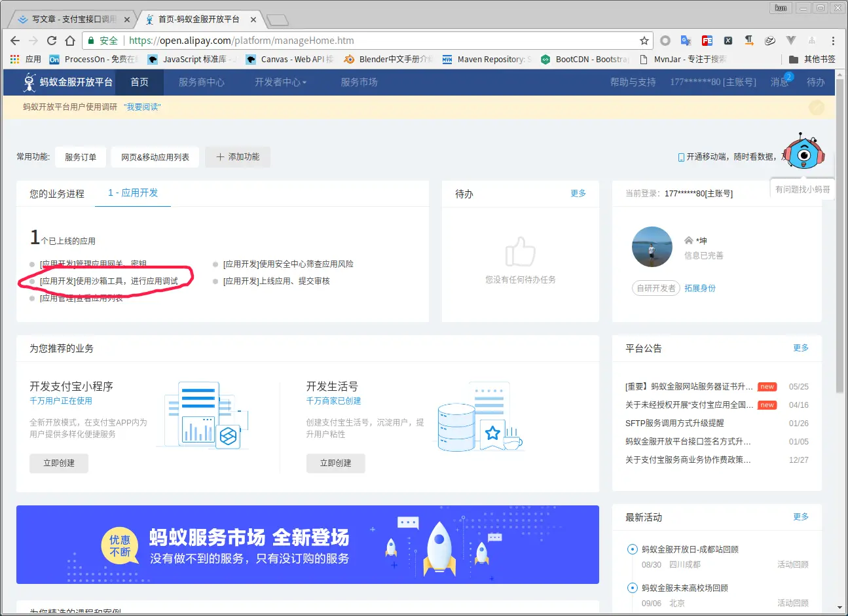
Task: Click 更多 in the 最新活动 panel
Action: [x=801, y=516]
